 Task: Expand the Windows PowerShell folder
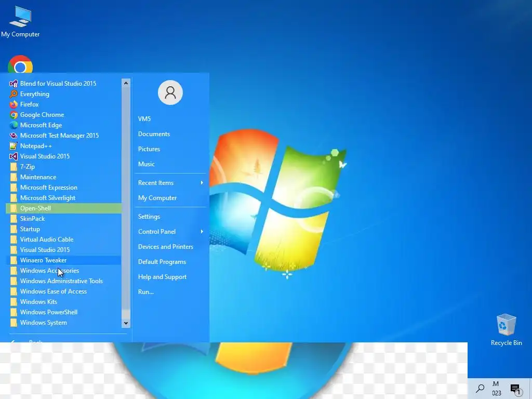pyautogui.click(x=63, y=312)
